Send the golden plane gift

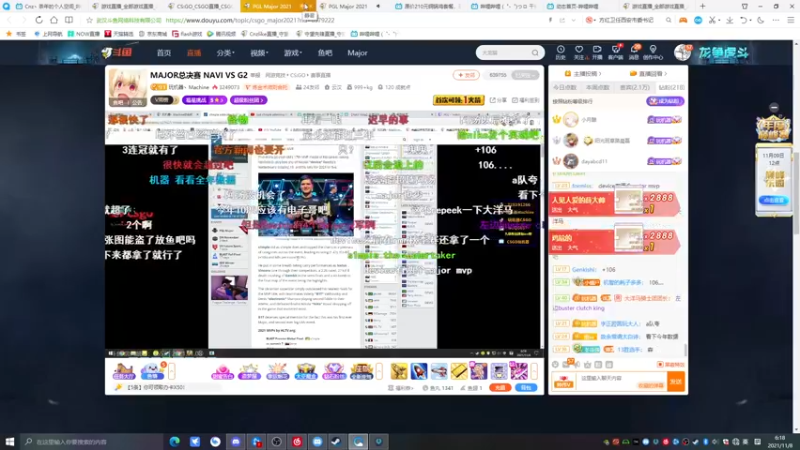pos(399,371)
